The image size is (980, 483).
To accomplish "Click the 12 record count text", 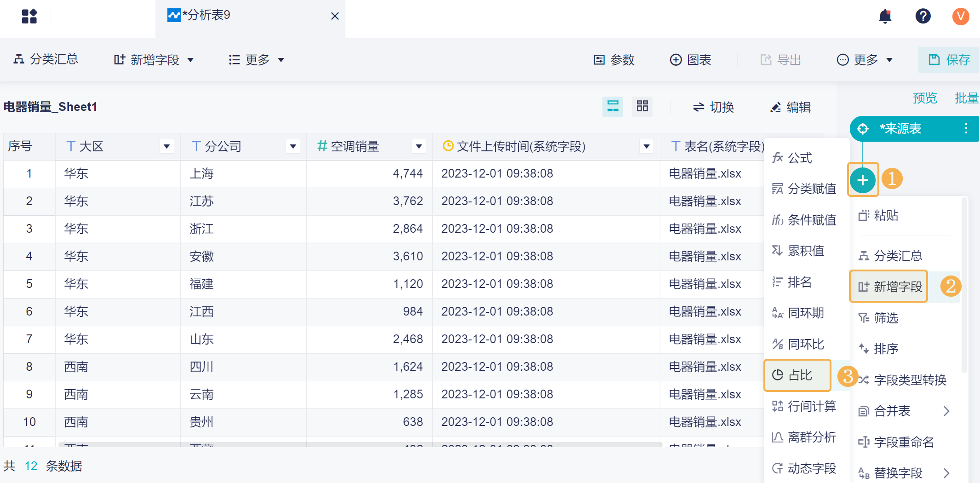I will tap(31, 466).
